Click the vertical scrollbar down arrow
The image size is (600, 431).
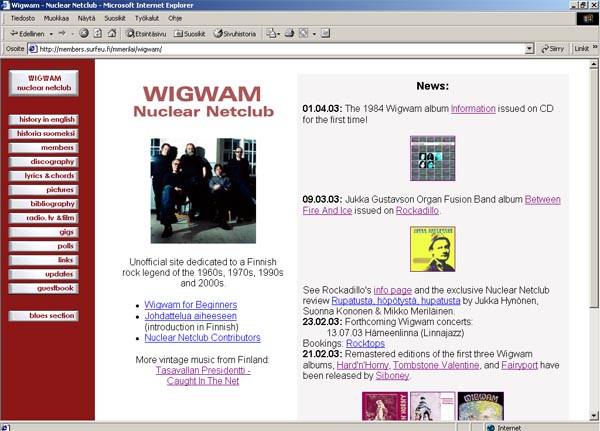[x=593, y=415]
